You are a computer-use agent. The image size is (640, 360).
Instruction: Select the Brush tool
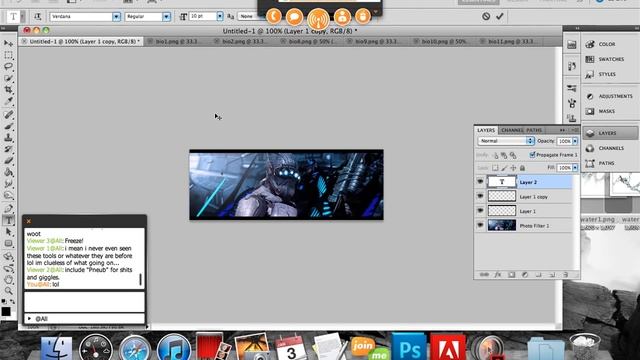coord(9,126)
